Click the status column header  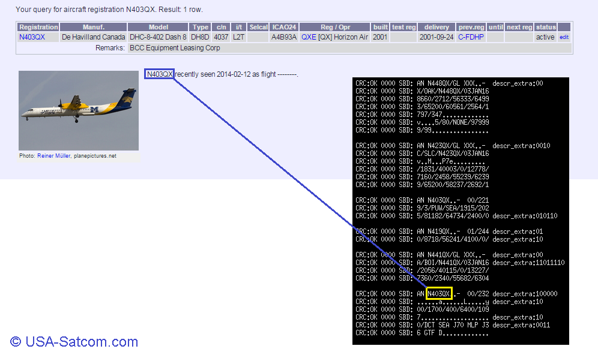[x=546, y=27]
